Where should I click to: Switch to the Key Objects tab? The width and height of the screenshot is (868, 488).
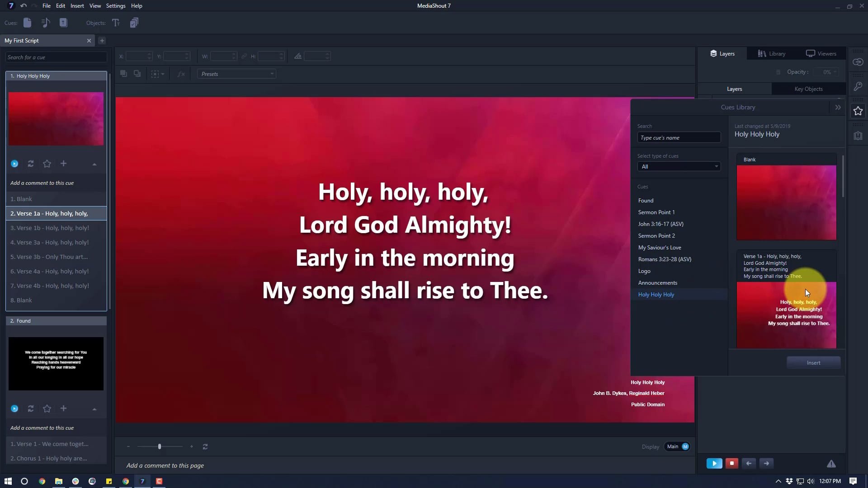(808, 89)
